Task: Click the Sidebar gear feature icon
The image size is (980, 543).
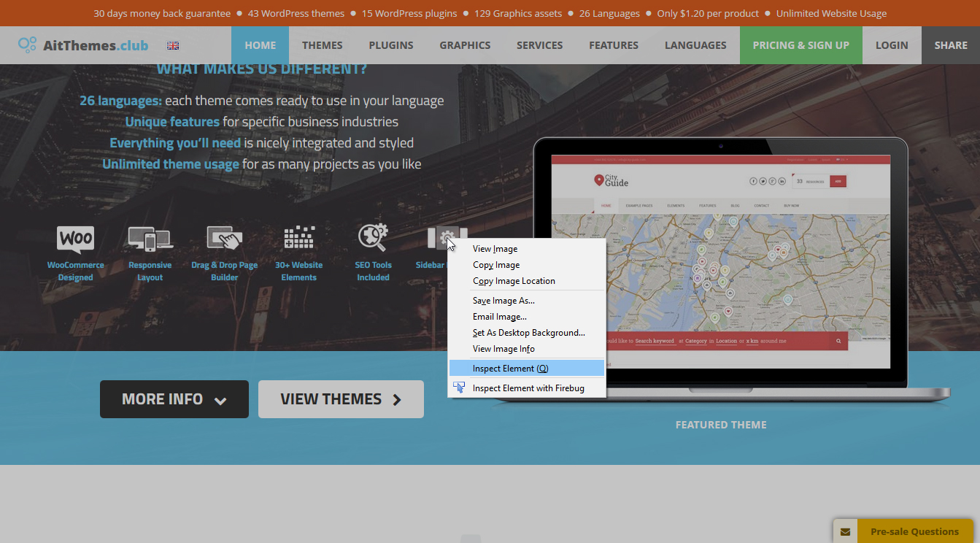Action: tap(447, 238)
